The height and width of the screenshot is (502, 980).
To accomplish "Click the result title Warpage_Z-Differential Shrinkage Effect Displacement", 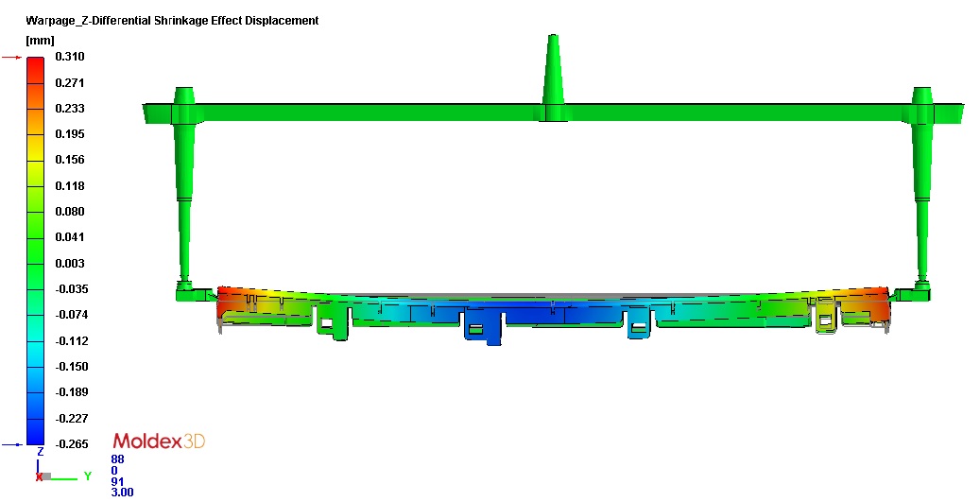I will 172,21.
